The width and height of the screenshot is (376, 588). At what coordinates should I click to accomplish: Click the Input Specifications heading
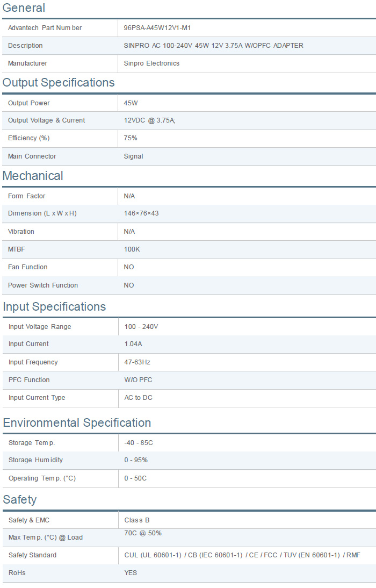tap(54, 307)
